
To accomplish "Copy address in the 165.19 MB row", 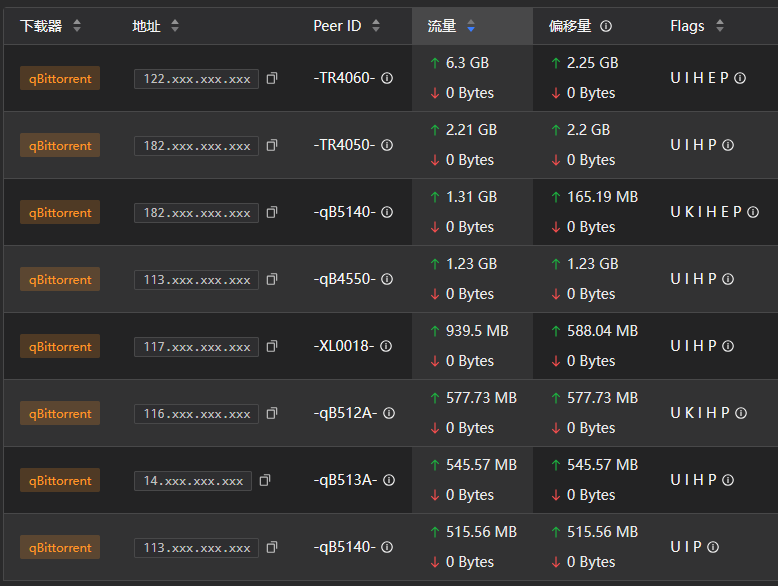I will [271, 212].
